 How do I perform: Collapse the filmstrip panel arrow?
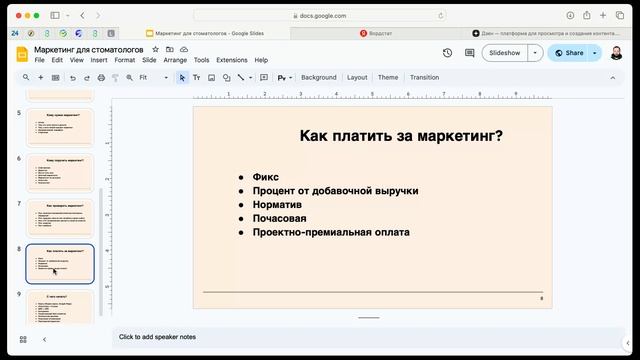tap(44, 339)
